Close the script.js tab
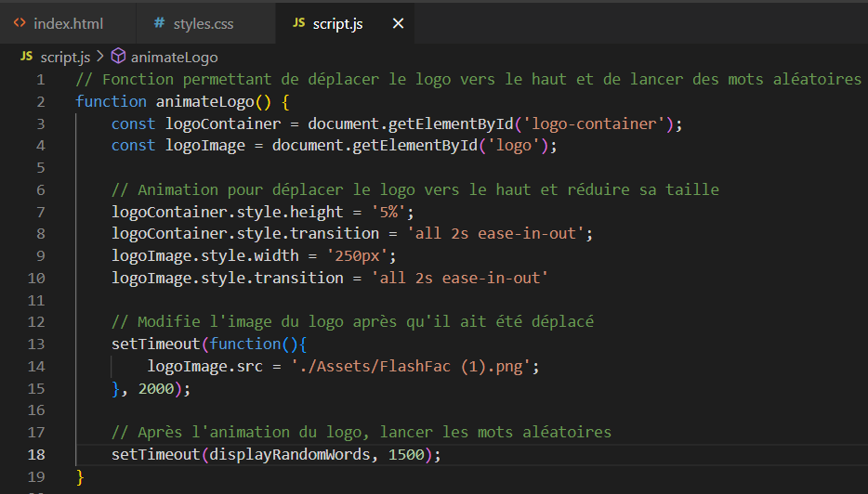Viewport: 868px width, 494px height. [x=398, y=23]
